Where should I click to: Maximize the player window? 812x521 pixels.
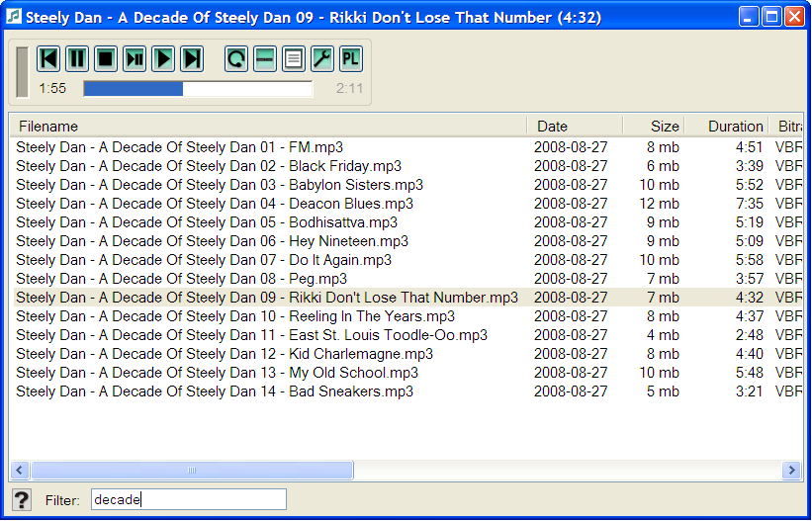click(771, 17)
